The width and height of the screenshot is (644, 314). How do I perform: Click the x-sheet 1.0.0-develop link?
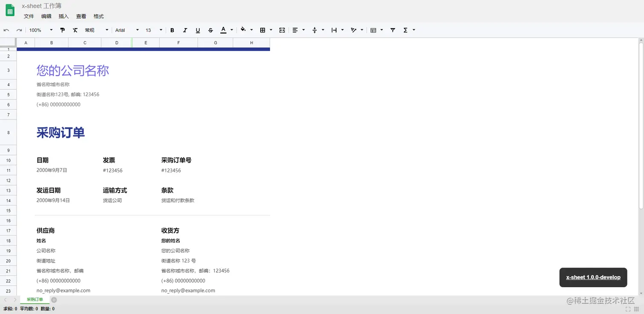point(593,277)
